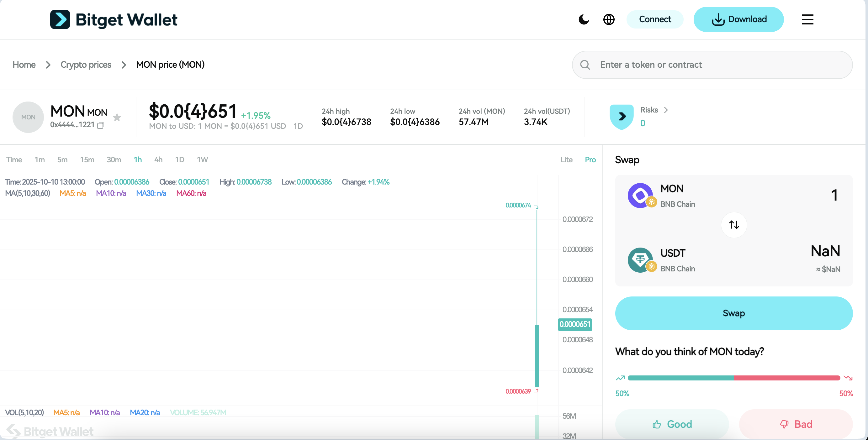Open the hamburger menu

coord(807,19)
